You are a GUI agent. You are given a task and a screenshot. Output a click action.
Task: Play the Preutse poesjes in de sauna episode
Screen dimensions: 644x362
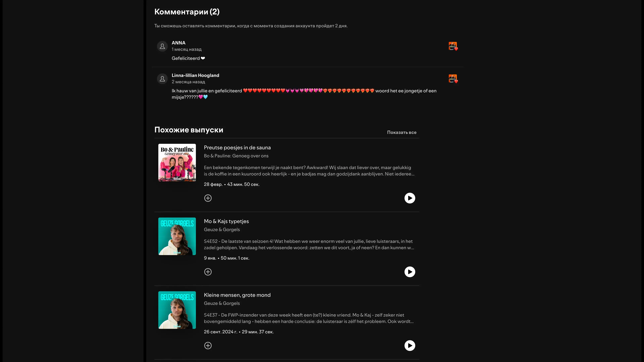(x=410, y=198)
